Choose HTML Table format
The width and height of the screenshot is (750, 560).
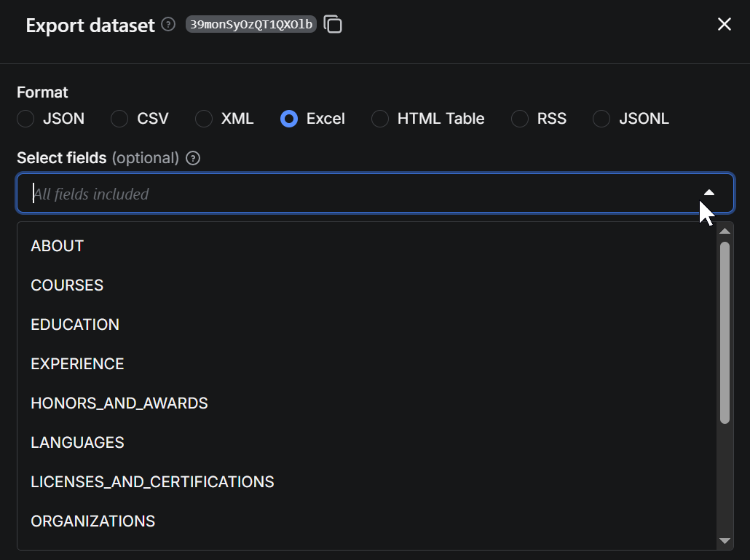(x=380, y=119)
